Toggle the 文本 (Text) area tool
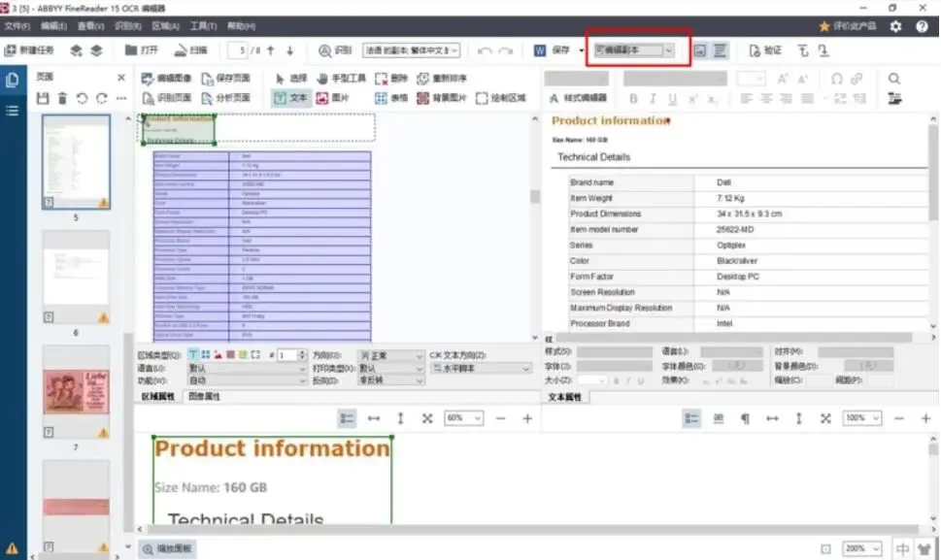941x560 pixels. 290,98
